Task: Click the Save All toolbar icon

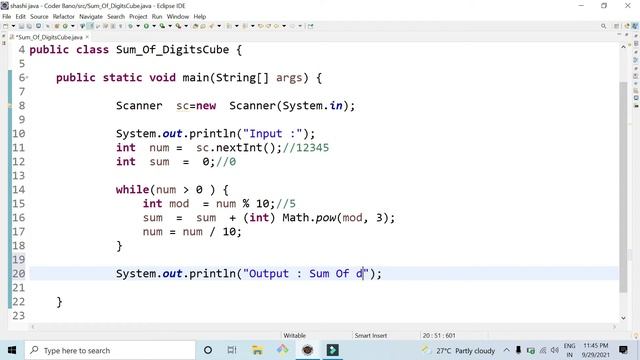Action: pos(30,26)
